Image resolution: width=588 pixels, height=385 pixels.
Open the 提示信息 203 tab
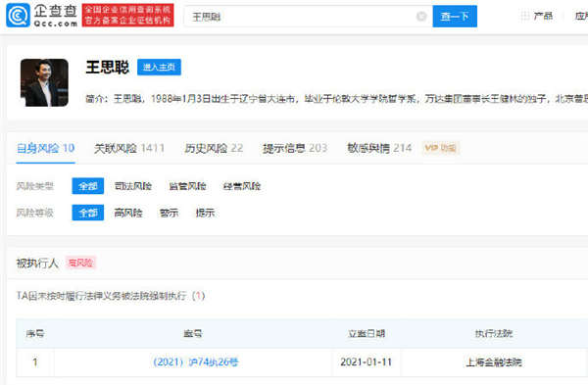click(295, 148)
